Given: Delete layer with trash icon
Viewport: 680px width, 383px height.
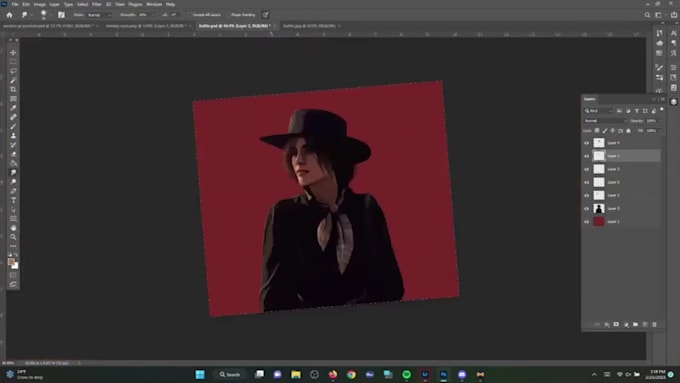Looking at the screenshot, I should click(x=654, y=324).
